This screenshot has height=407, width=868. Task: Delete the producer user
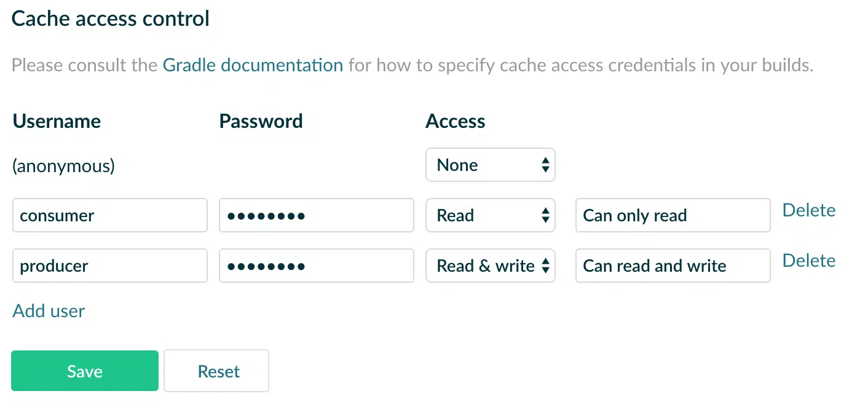(809, 261)
